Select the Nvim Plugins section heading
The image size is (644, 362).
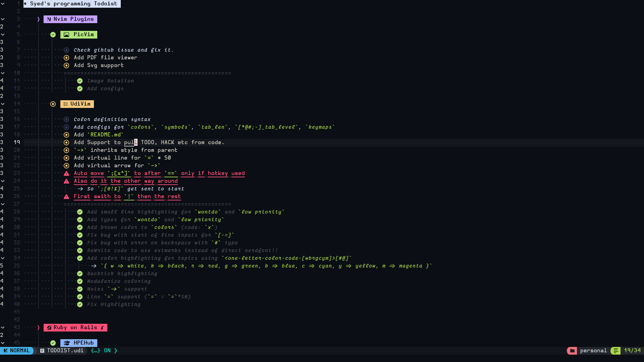click(x=73, y=19)
